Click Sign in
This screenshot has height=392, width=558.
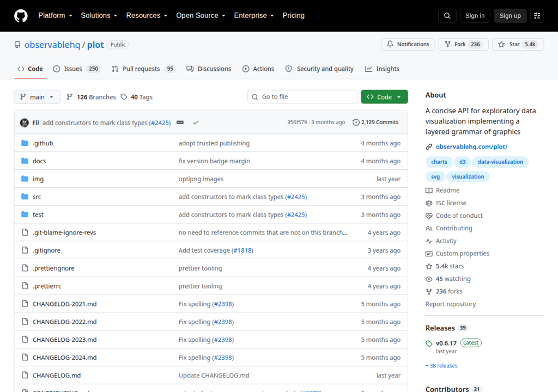(475, 16)
